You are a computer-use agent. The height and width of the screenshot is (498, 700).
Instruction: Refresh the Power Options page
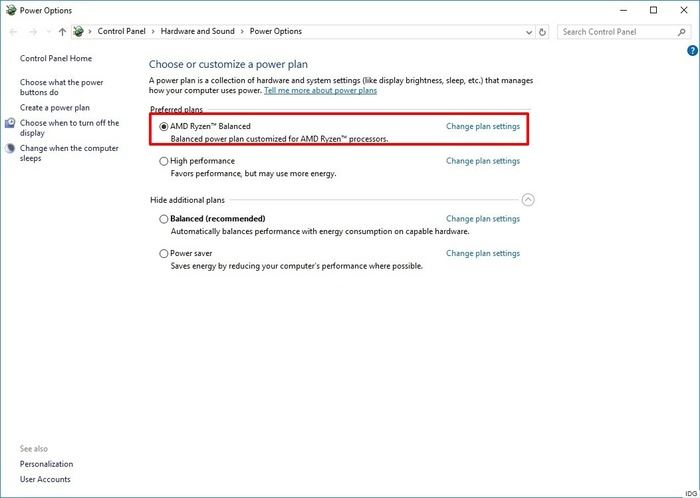[542, 32]
